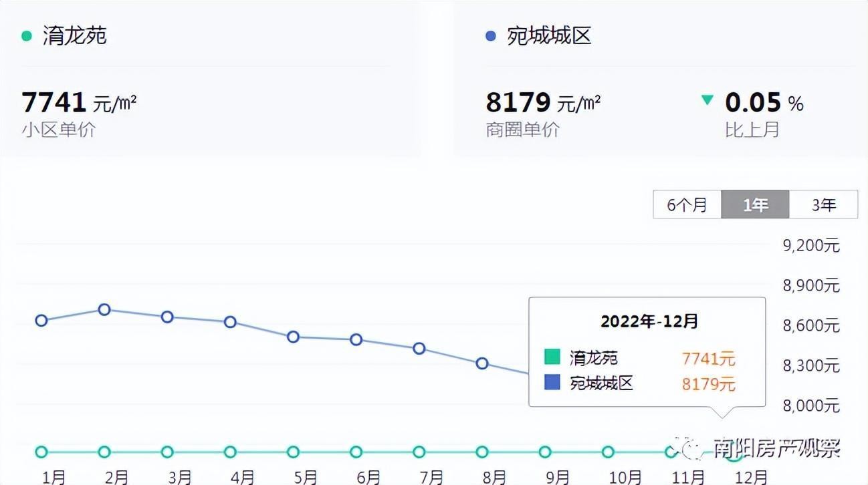Click blue 宛城城区 legend square in tooltip

pyautogui.click(x=552, y=382)
